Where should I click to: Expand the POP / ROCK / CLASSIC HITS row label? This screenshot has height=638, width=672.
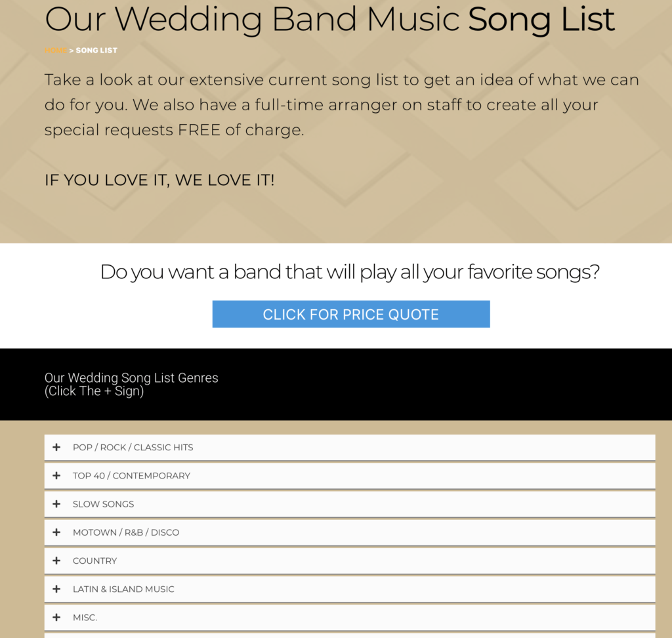pos(133,447)
